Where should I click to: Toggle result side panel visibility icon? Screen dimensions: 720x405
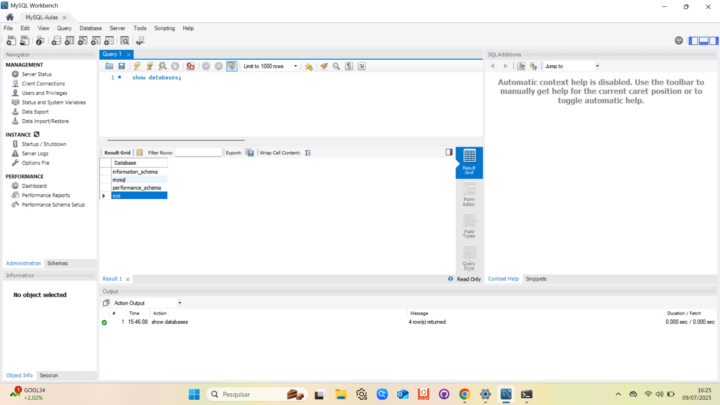[449, 152]
